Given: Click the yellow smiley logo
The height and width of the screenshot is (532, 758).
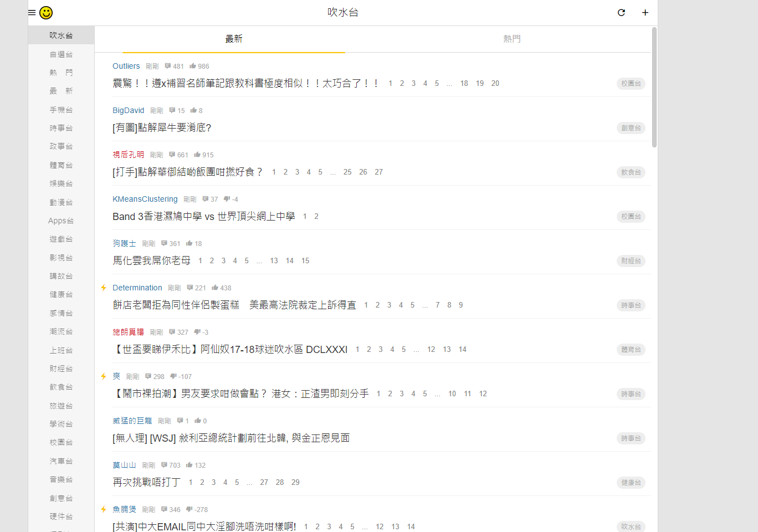Looking at the screenshot, I should (x=46, y=12).
